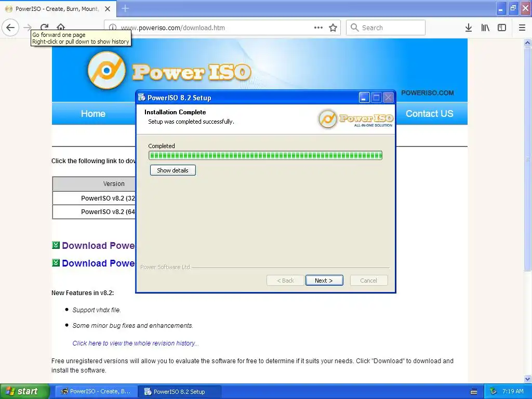
Task: Click the 'New Features in v8.2:' heading
Action: click(x=83, y=293)
